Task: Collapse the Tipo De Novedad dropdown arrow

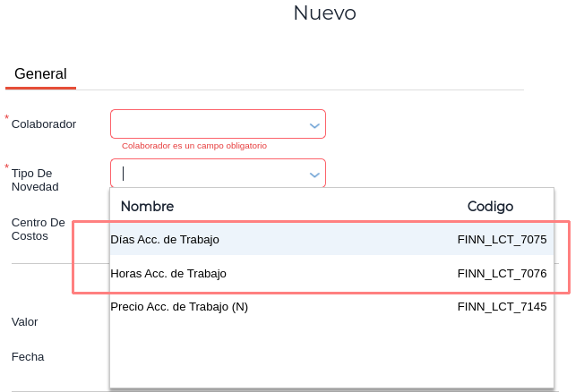Action: pyautogui.click(x=314, y=175)
